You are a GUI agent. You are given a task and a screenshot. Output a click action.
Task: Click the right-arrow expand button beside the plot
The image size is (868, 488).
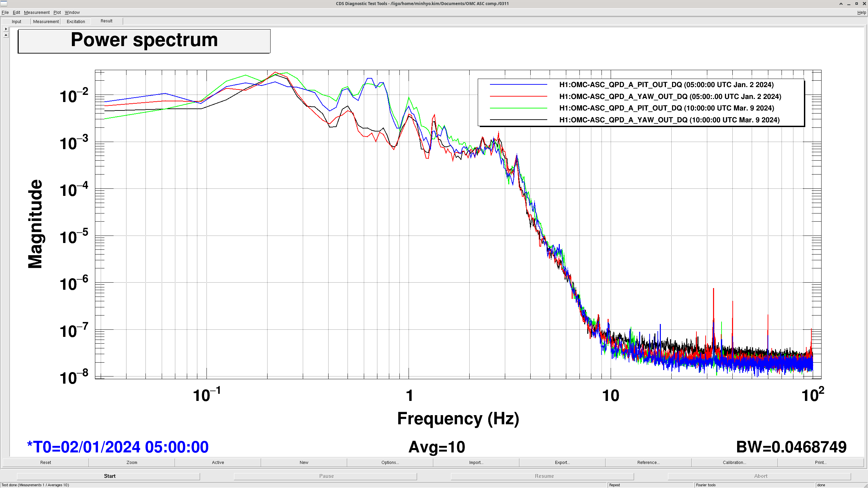click(6, 29)
